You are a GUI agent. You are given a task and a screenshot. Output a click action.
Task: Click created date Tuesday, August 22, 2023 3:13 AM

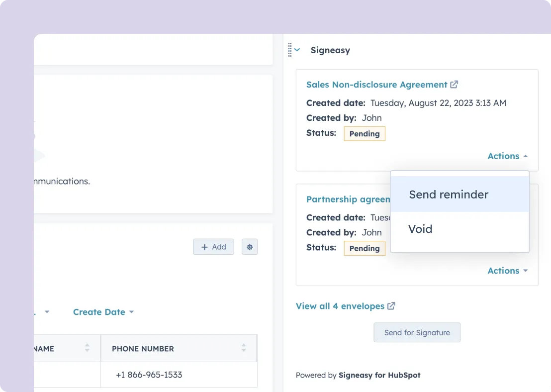438,103
